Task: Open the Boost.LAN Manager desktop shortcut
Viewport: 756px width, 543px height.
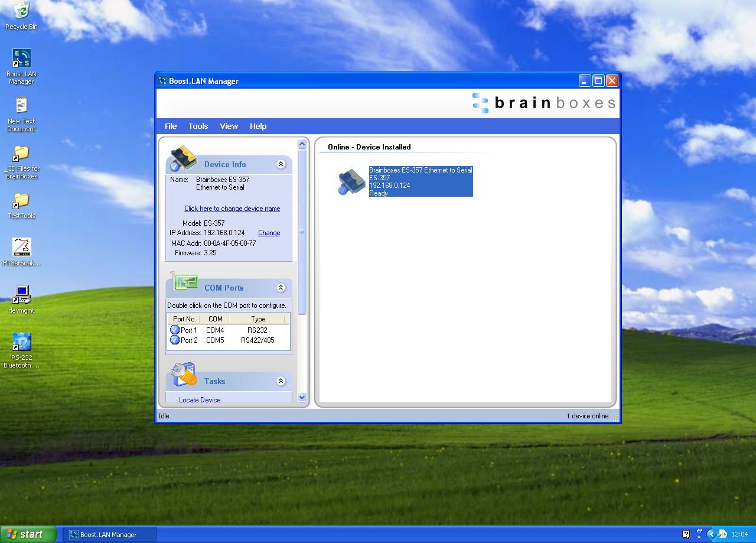Action: point(21,59)
